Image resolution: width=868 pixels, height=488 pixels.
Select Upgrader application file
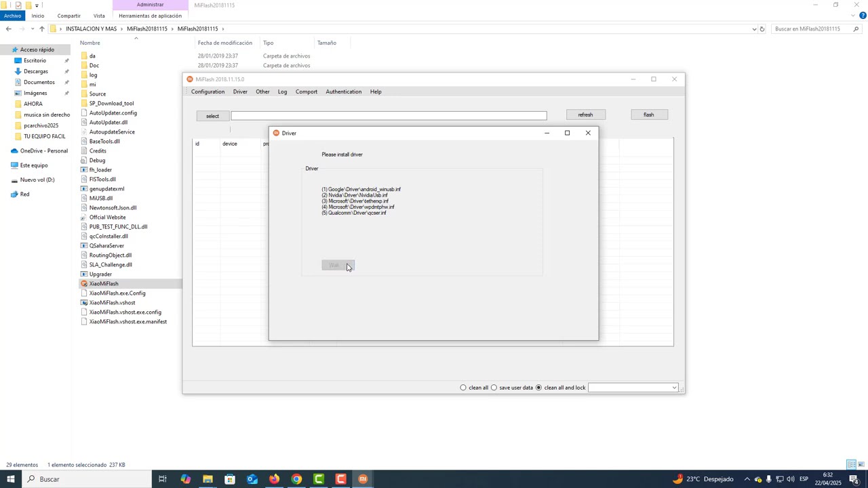100,274
